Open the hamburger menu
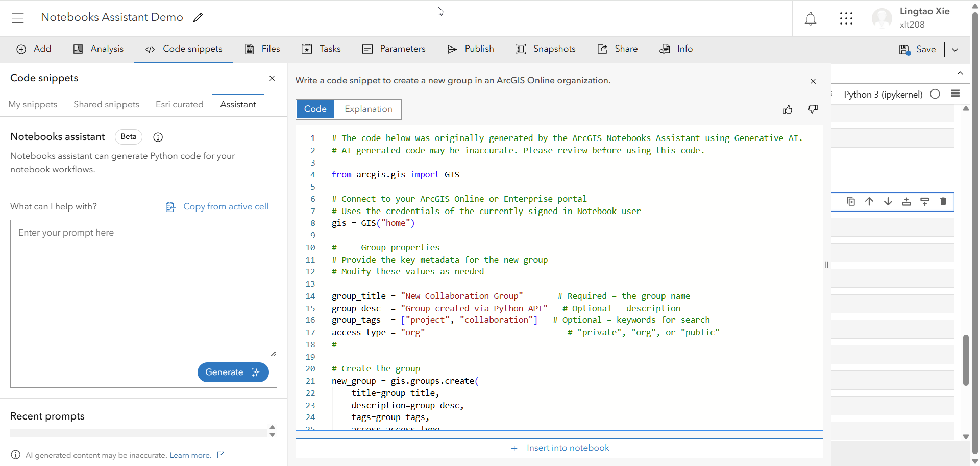The image size is (980, 466). (x=18, y=18)
